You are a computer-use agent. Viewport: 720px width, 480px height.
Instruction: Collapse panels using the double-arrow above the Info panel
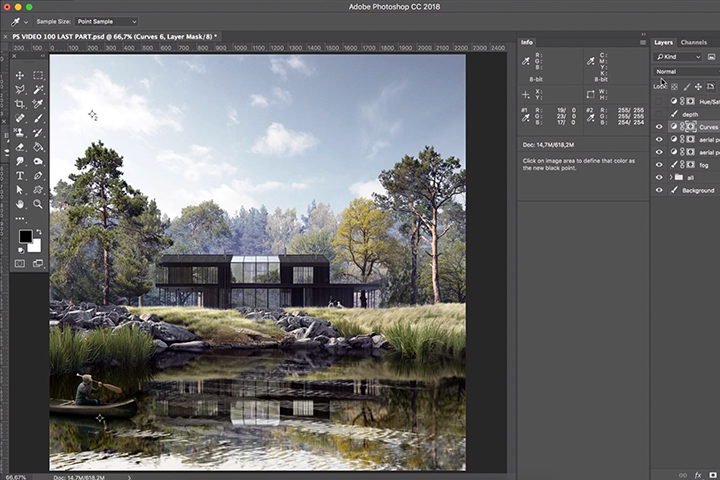(643, 34)
